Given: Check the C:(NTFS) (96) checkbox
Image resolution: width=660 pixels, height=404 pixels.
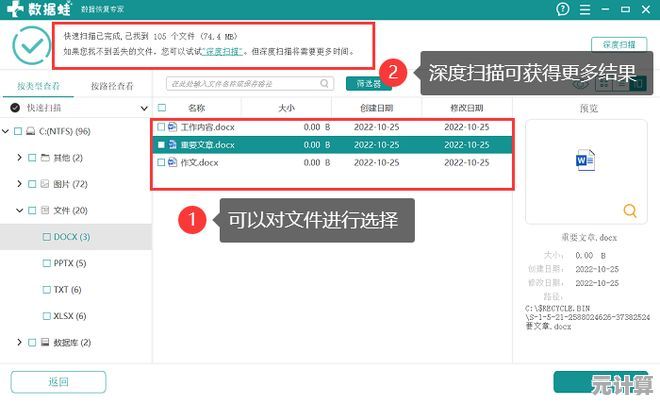Looking at the screenshot, I should [18, 131].
